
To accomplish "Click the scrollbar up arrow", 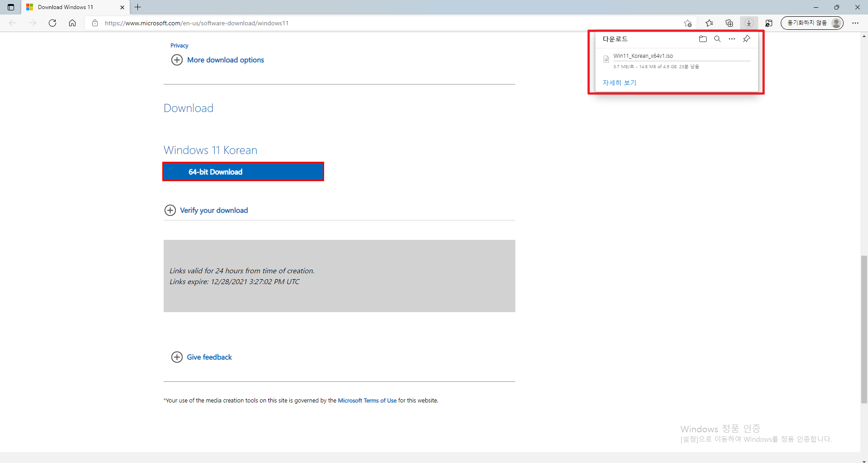I will tap(864, 35).
